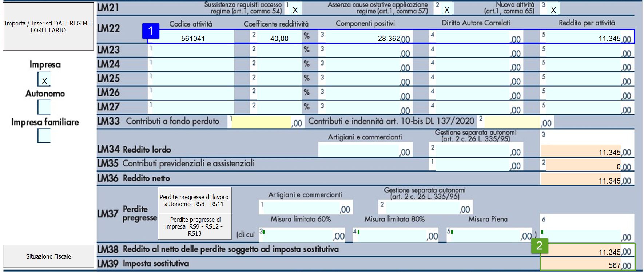
Task: Tick the Impresa familiare checkbox
Action: (x=44, y=136)
